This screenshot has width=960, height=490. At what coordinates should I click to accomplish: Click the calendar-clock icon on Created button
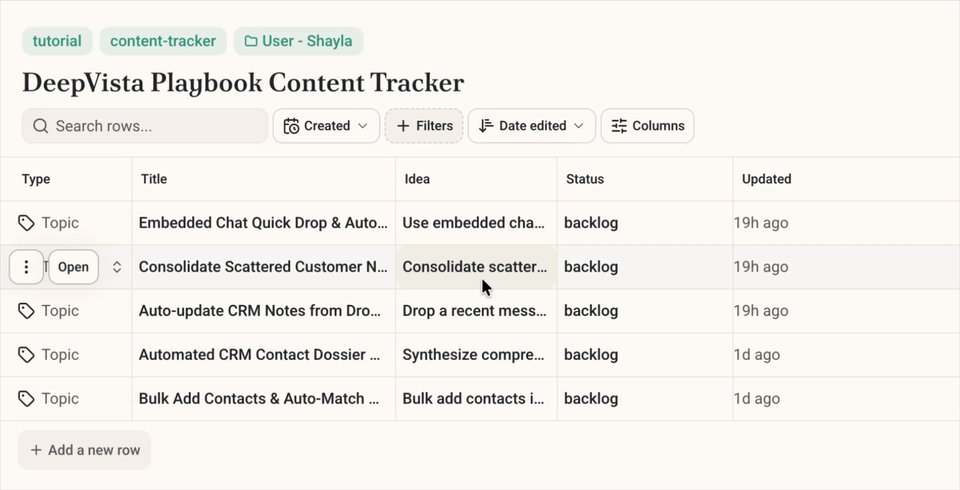tap(291, 126)
